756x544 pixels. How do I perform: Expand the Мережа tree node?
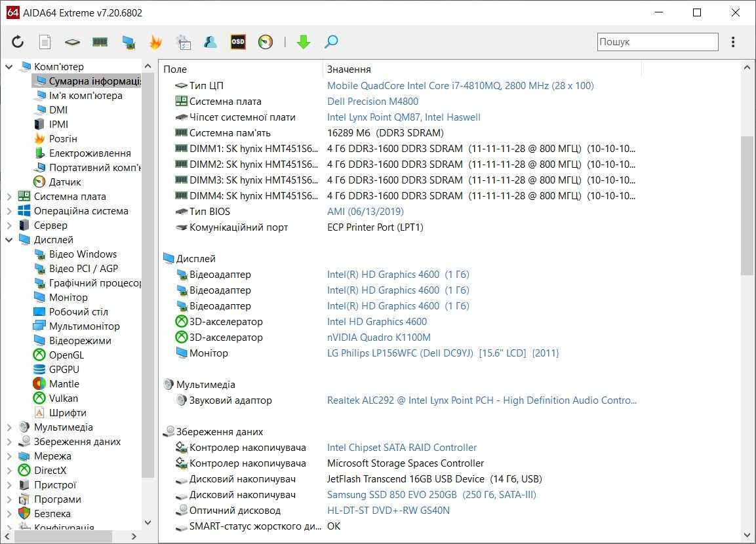pos(9,456)
